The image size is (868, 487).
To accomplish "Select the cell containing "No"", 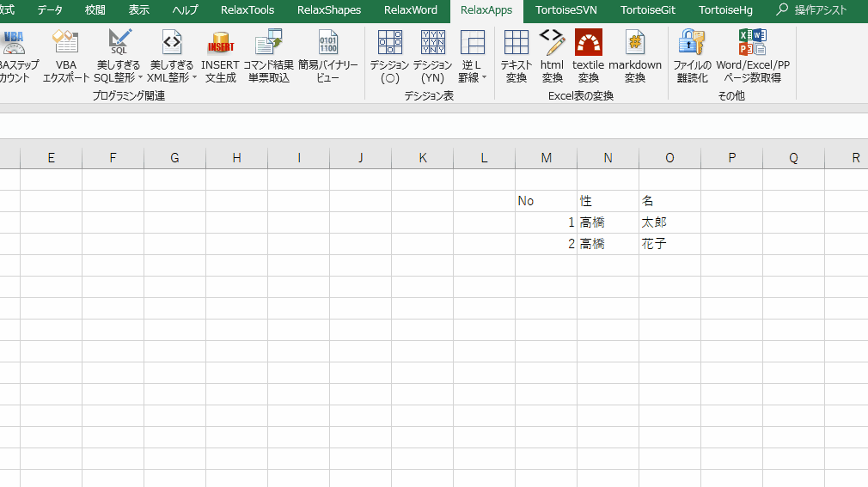I will [x=547, y=201].
